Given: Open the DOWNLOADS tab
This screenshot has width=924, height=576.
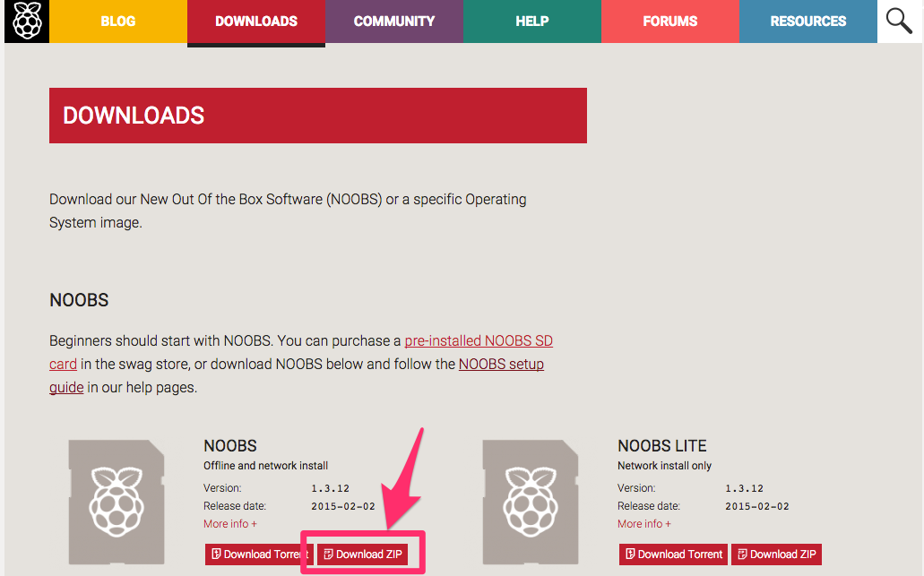Looking at the screenshot, I should pyautogui.click(x=256, y=21).
